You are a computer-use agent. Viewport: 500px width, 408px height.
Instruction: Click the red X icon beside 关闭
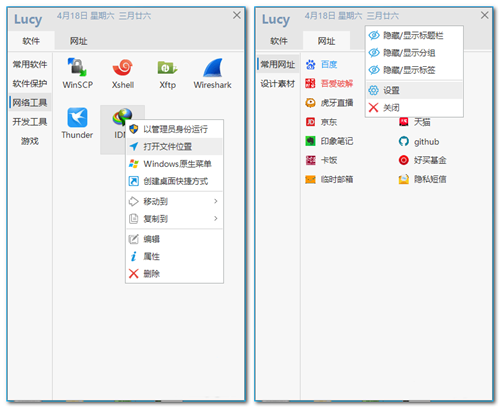(374, 107)
